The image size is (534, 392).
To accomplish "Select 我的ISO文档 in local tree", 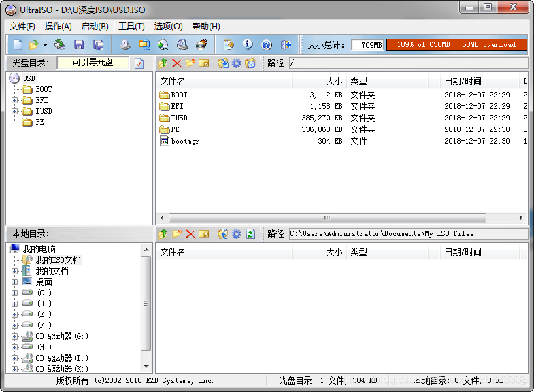I will coord(59,260).
